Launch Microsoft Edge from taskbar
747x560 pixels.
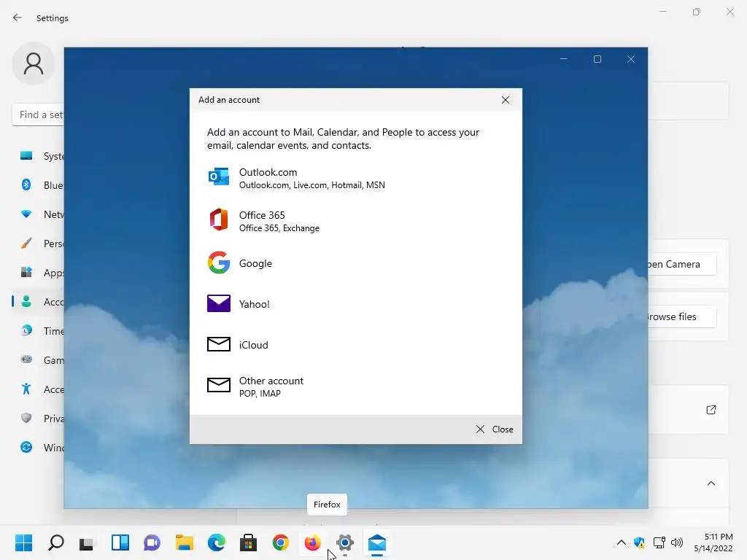click(x=216, y=542)
